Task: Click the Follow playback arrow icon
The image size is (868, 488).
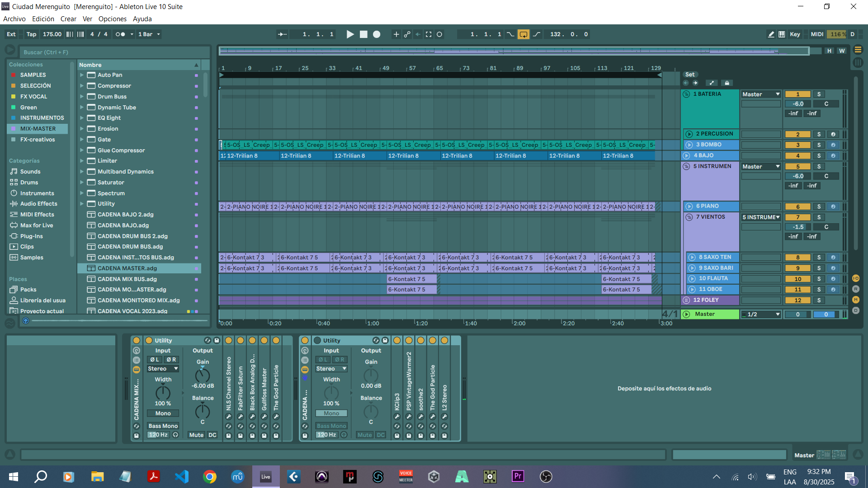Action: point(282,34)
